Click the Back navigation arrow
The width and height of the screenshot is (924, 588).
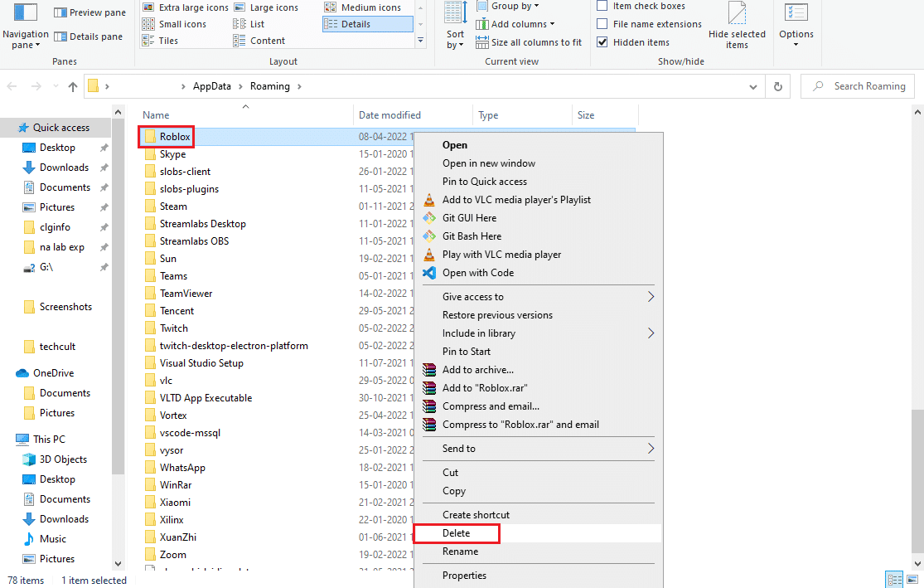(x=12, y=87)
